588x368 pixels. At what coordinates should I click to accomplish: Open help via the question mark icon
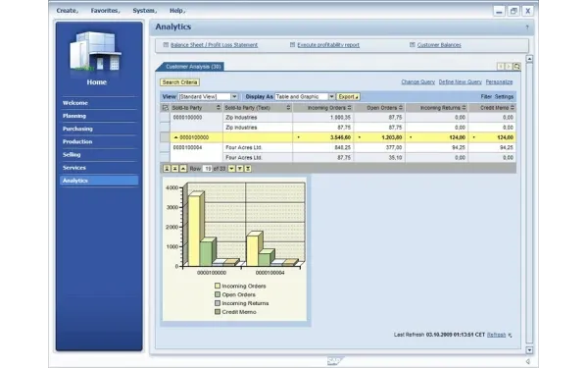[527, 27]
